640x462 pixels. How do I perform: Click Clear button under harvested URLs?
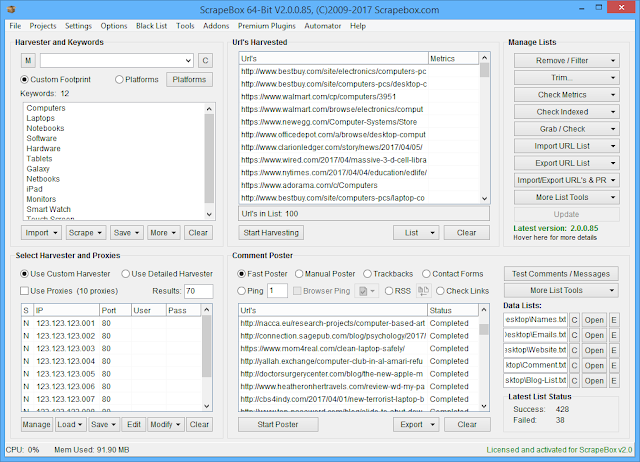pos(467,233)
